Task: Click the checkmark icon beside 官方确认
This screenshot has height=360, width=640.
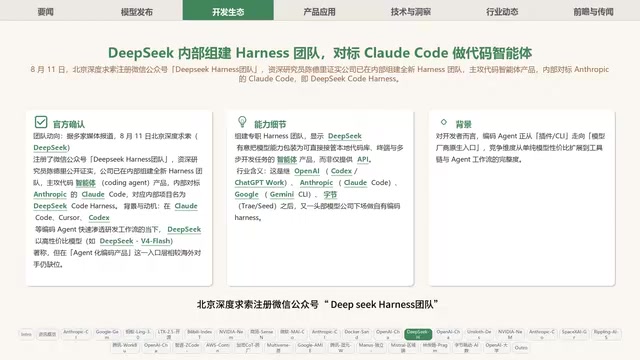Action: (41, 122)
